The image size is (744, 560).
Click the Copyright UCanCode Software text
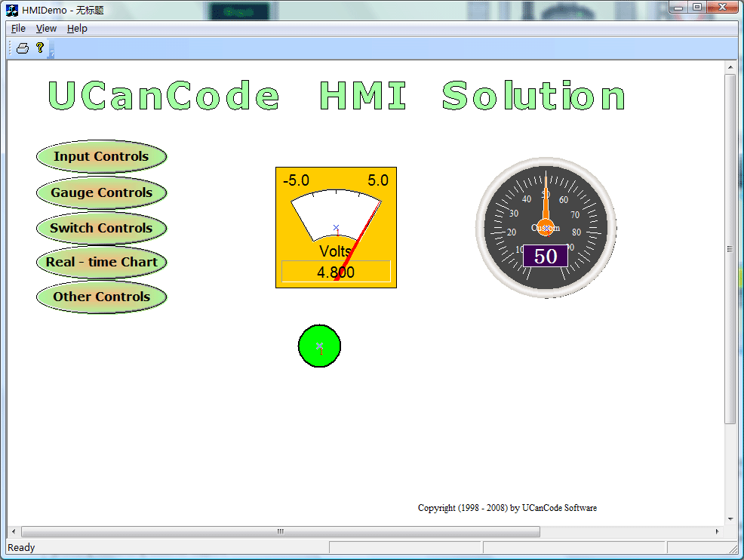[x=507, y=508]
